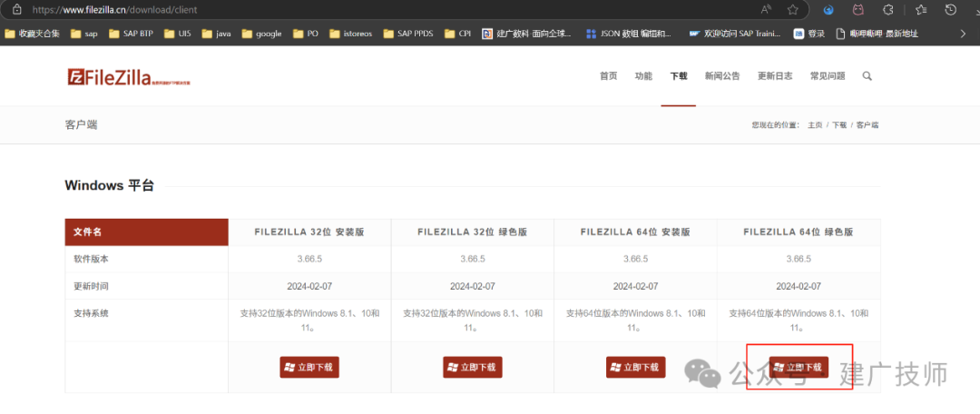
Task: Open the JSON 数组 bookmark
Action: click(631, 34)
